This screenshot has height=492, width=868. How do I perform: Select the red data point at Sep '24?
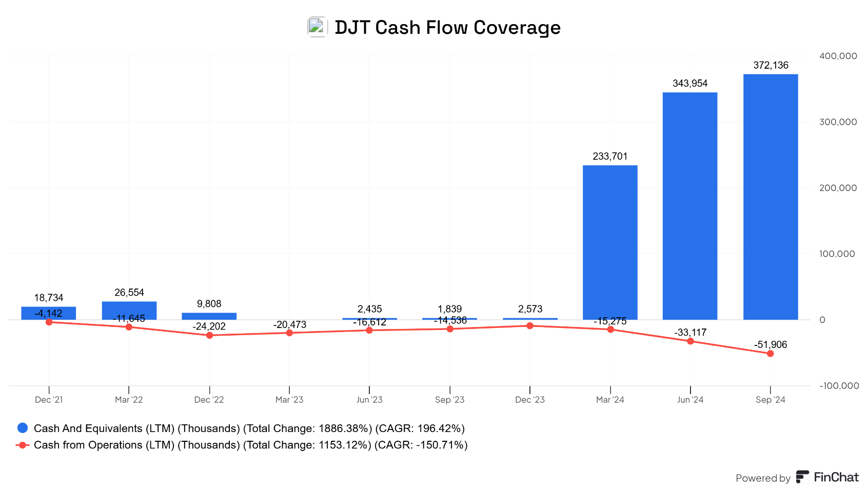[770, 353]
